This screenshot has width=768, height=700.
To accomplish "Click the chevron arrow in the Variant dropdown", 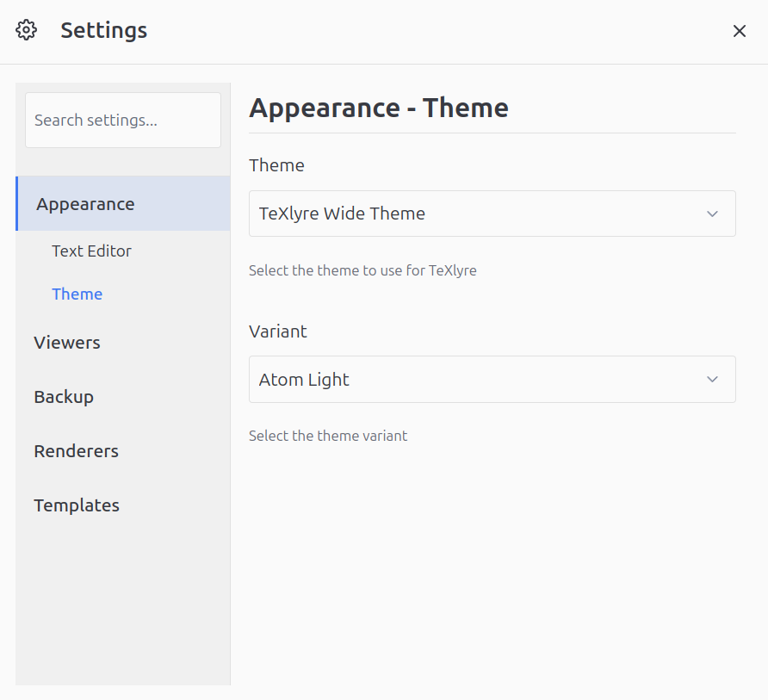I will [712, 380].
